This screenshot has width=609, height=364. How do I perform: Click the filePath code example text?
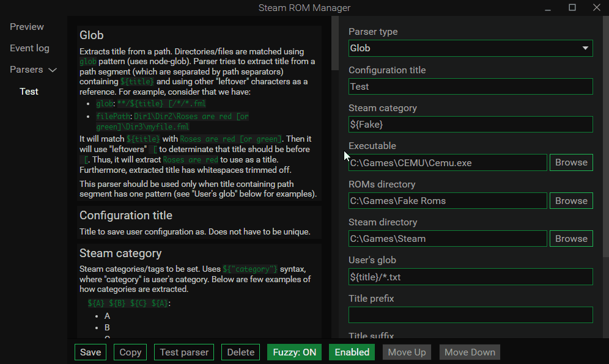pyautogui.click(x=172, y=122)
